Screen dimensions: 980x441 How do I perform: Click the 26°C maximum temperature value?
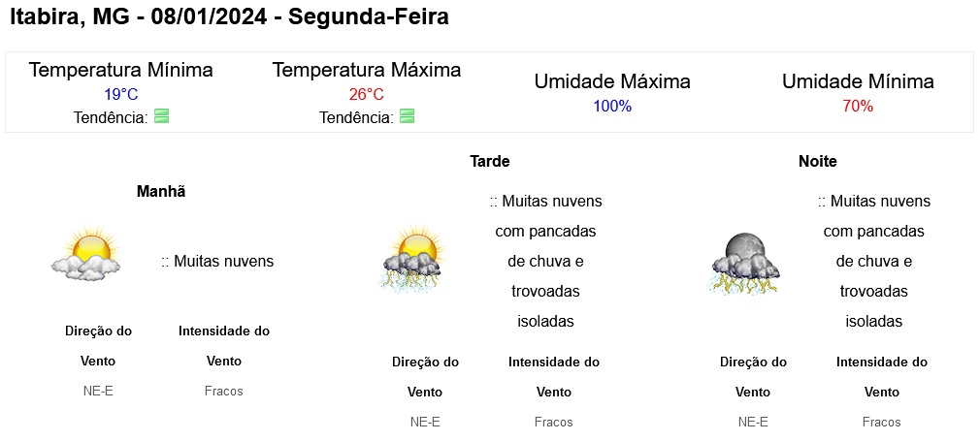[x=367, y=94]
